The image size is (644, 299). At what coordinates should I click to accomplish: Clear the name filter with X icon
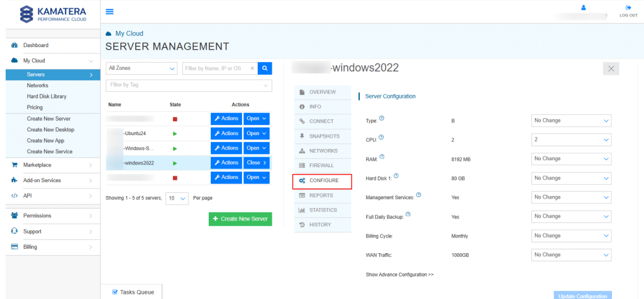click(253, 68)
